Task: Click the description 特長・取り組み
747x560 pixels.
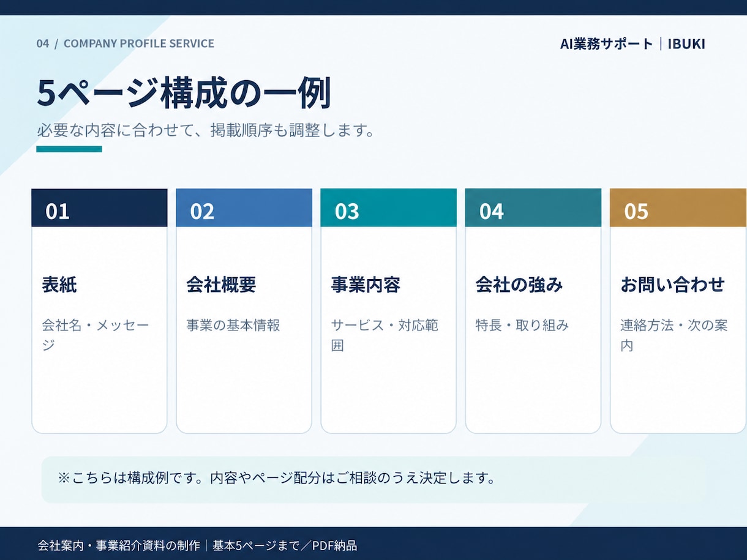Action: [x=522, y=325]
